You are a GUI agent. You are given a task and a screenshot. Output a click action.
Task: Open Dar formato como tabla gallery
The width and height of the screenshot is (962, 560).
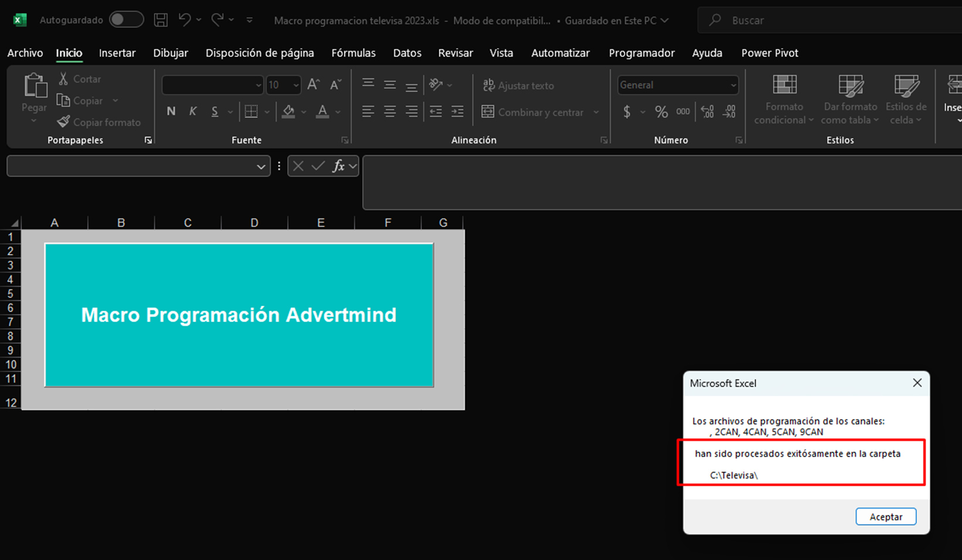click(x=850, y=100)
